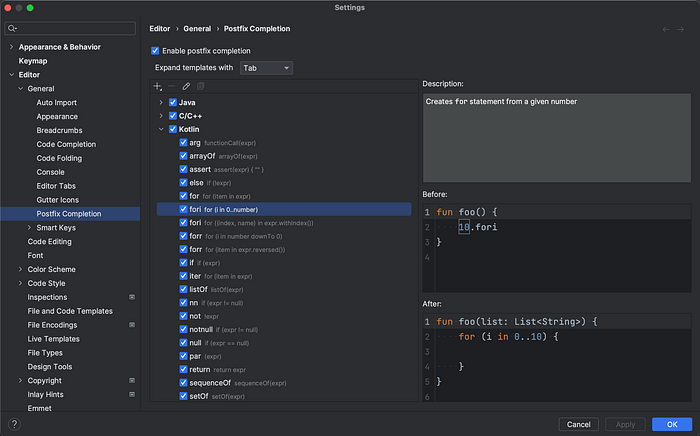Toggle Enable postfix completion checkbox
700x436 pixels.
(x=155, y=50)
